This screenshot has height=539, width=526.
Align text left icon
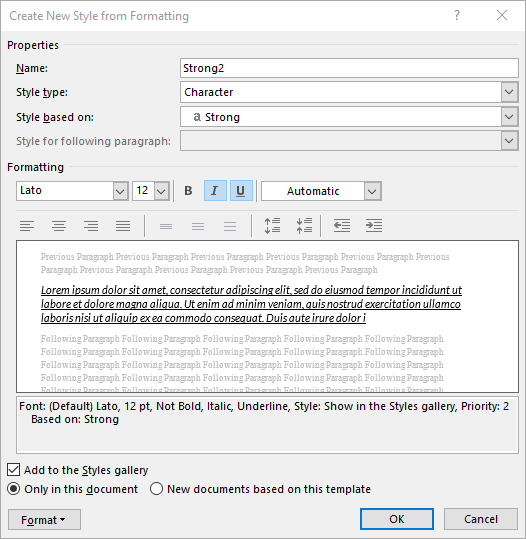point(27,226)
